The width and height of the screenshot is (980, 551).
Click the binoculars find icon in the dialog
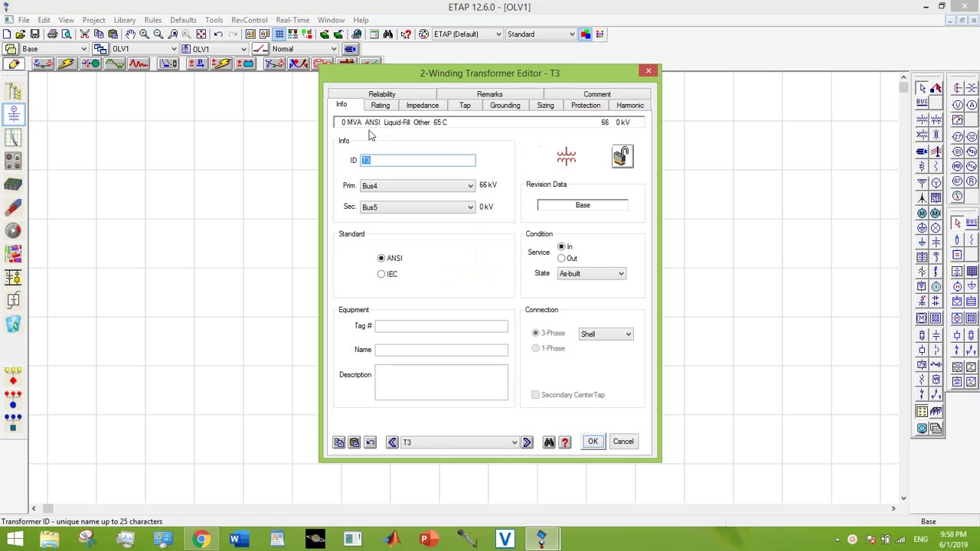(549, 442)
